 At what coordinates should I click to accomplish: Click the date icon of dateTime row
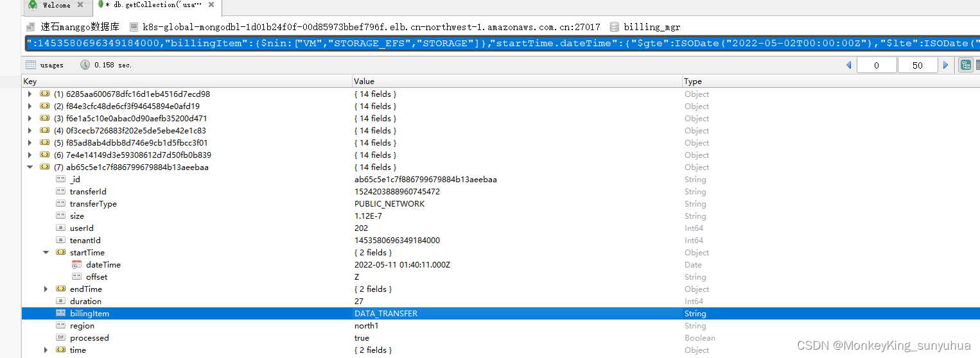(x=77, y=264)
